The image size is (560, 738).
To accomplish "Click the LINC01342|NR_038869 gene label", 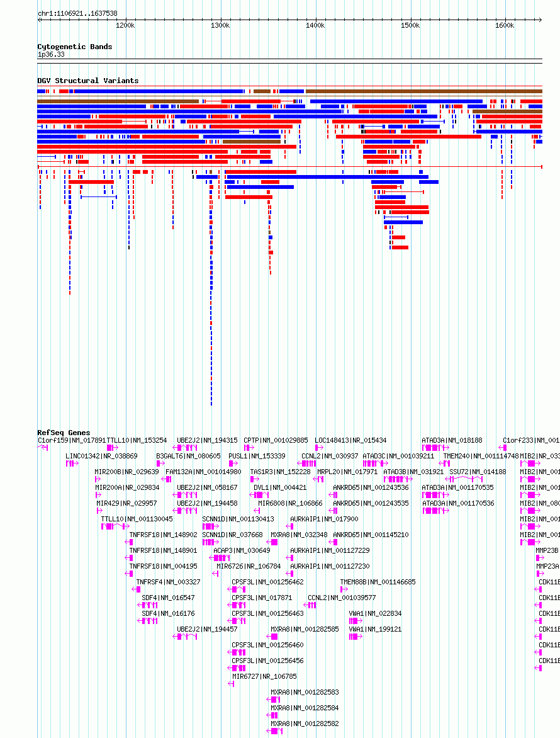I will click(101, 456).
